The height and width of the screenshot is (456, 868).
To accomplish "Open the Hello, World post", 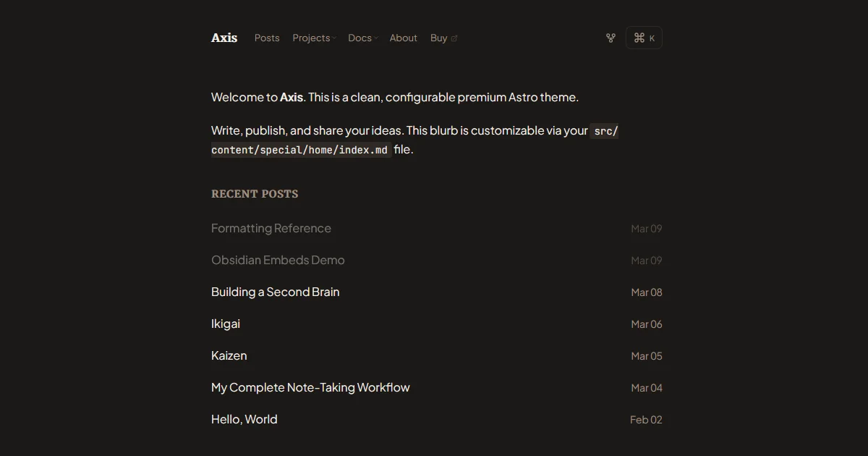I will (x=244, y=419).
